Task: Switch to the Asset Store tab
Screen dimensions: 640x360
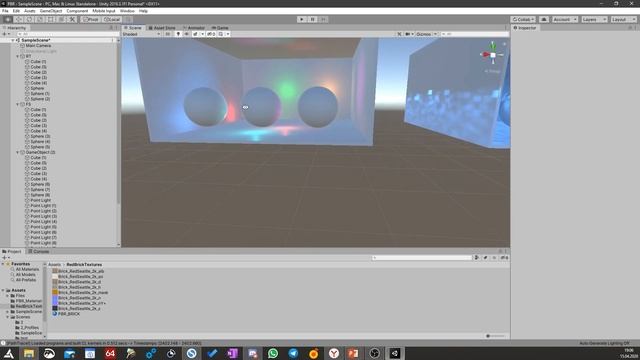Action: [x=162, y=28]
